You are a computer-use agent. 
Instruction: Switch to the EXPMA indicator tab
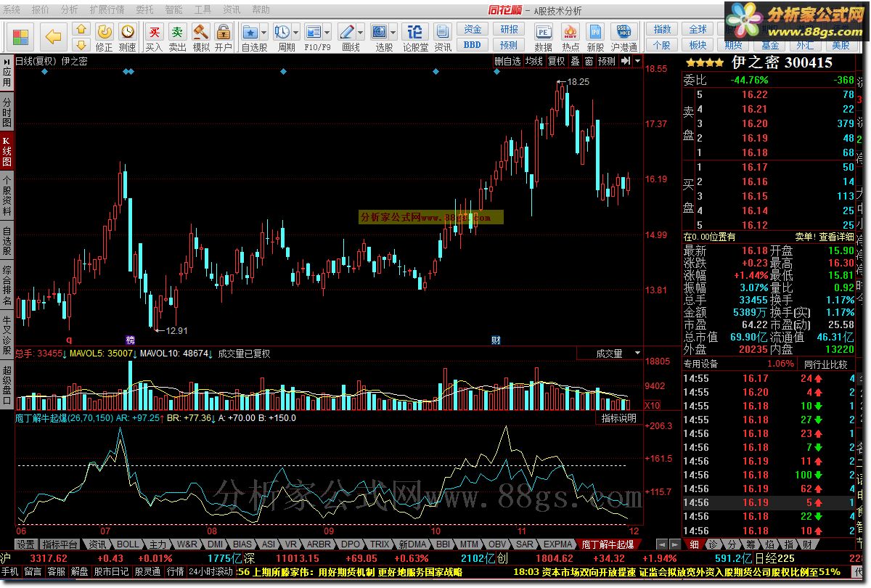tap(558, 544)
